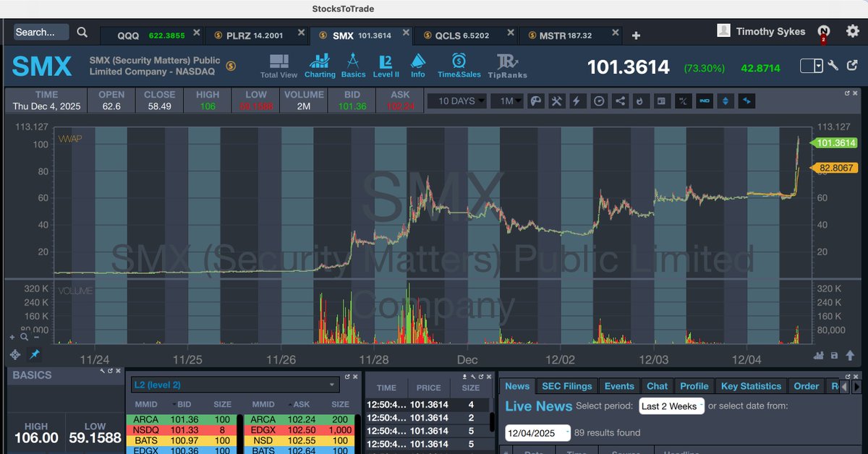
Task: Sort by BID column arrow
Action: (x=173, y=406)
